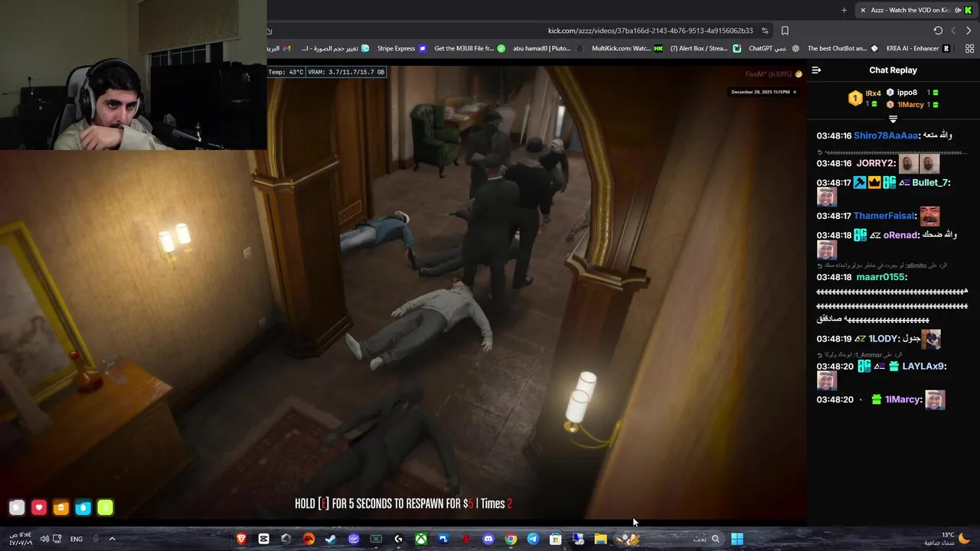Screen dimensions: 980x551
Task: Open Brave browser from taskbar
Action: (241, 539)
